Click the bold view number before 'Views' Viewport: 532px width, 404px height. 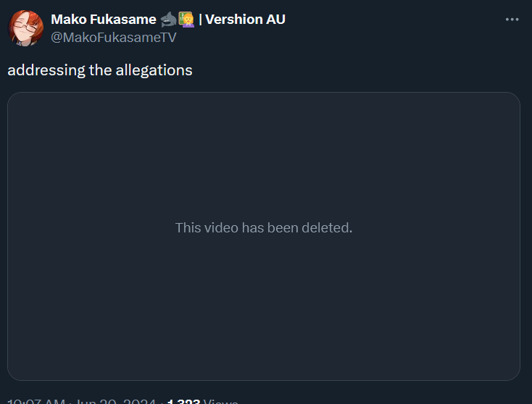pyautogui.click(x=183, y=401)
